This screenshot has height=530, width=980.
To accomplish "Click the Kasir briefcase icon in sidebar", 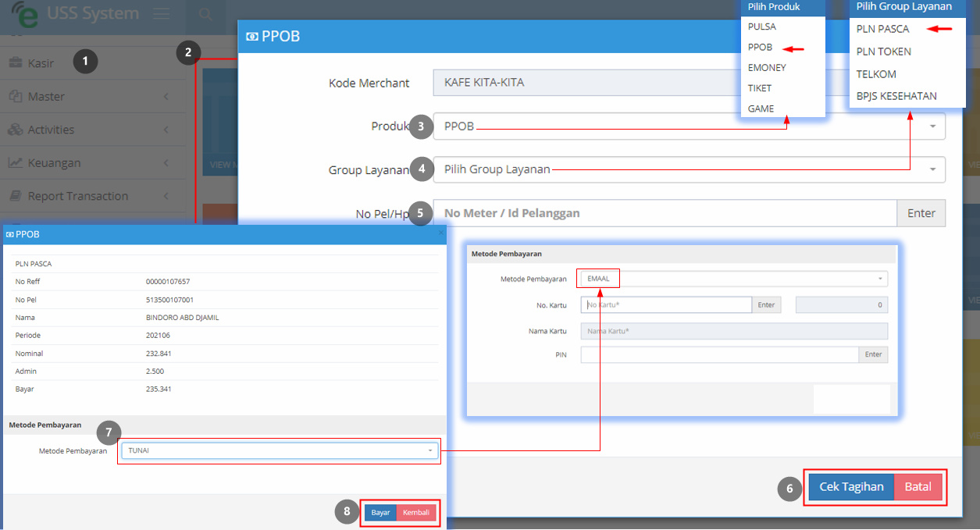I will [15, 62].
